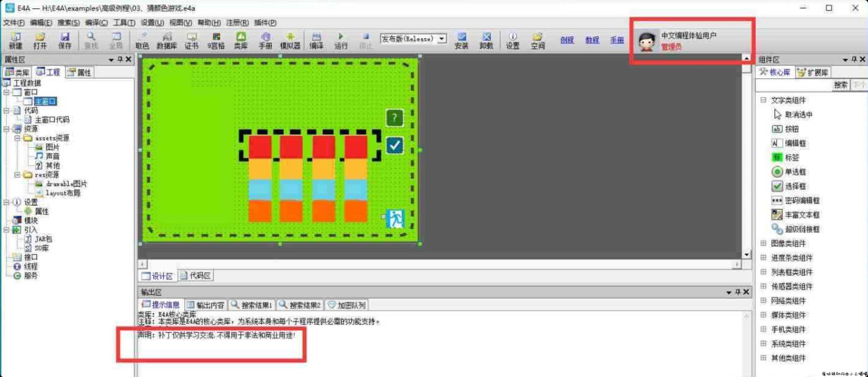Expand the 图像类组件 group

[763, 243]
